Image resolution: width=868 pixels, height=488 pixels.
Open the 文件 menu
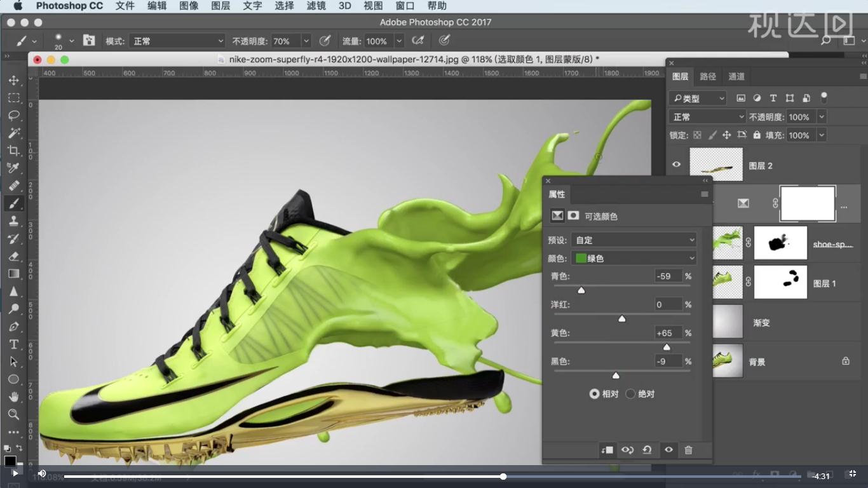125,6
